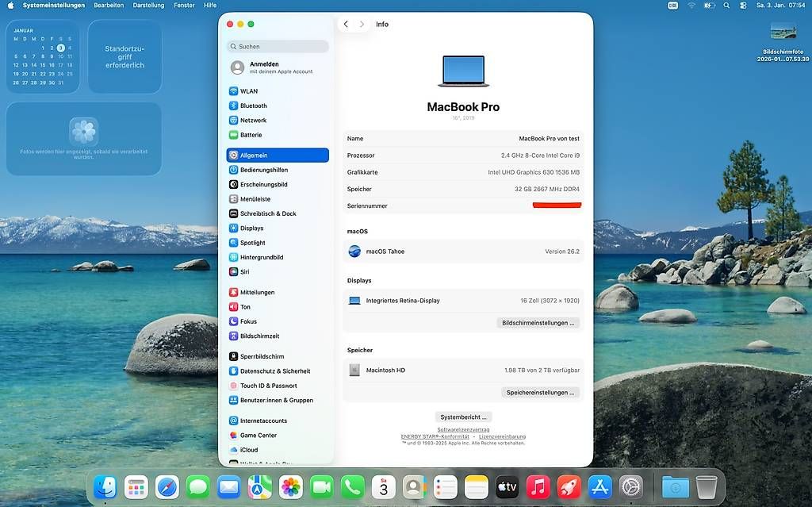Screen dimensions: 812x507
Task: Open Mail from the Dock
Action: tap(229, 487)
